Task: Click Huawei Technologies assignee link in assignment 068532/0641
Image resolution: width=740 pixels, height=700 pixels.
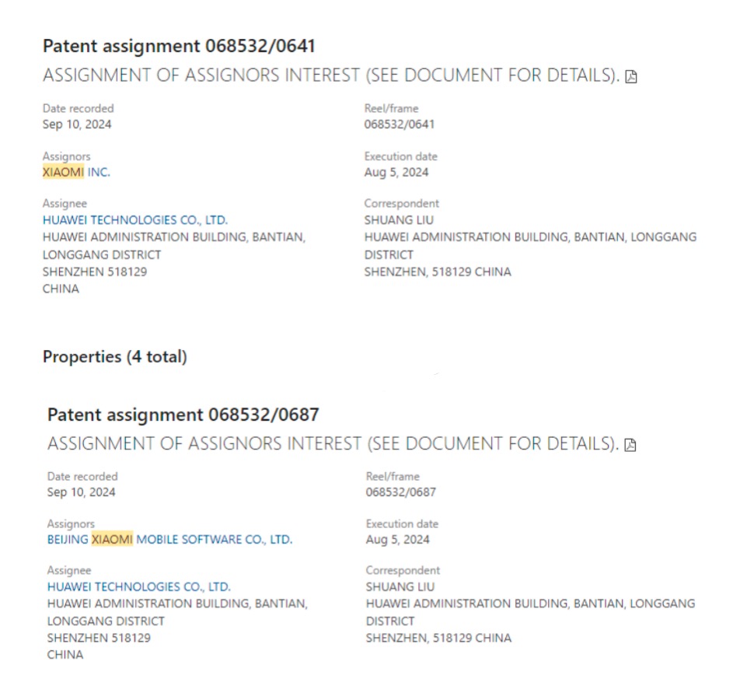Action: tap(135, 220)
